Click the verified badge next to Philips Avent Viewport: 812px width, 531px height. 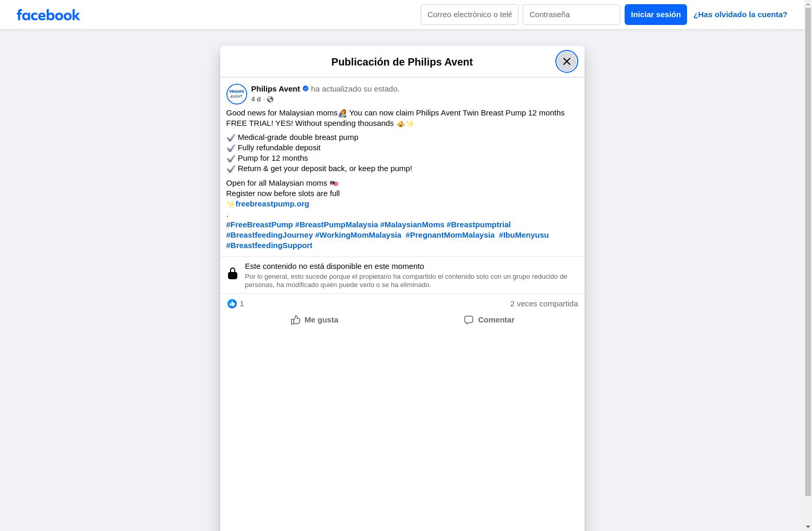(x=306, y=89)
